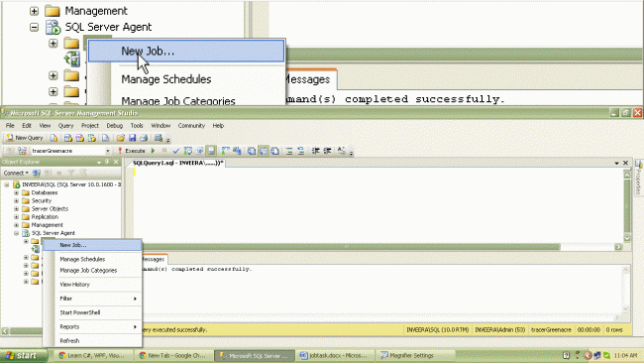Select the SQLQuery1.sql editor tab
Viewport: 644px width, 363px height.
click(x=177, y=164)
